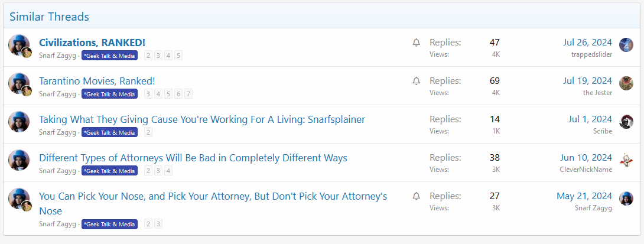The image size is (644, 244).
Task: Go to page 4 of Different Attorneys thread
Action: (168, 171)
